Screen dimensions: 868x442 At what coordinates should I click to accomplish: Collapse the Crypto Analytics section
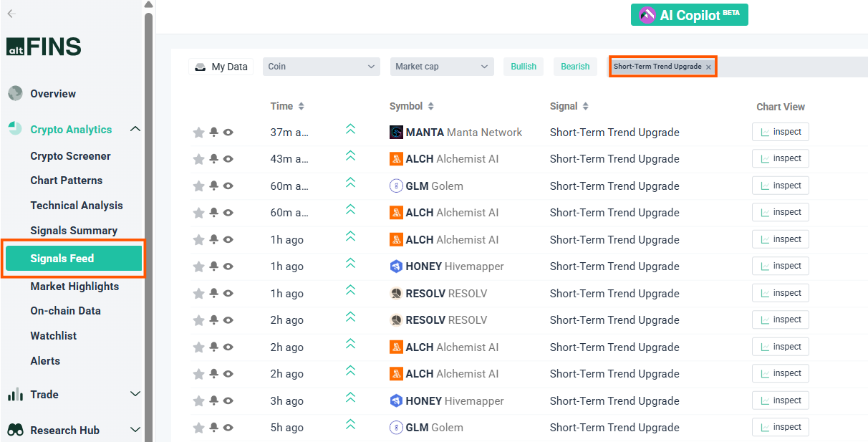point(135,129)
